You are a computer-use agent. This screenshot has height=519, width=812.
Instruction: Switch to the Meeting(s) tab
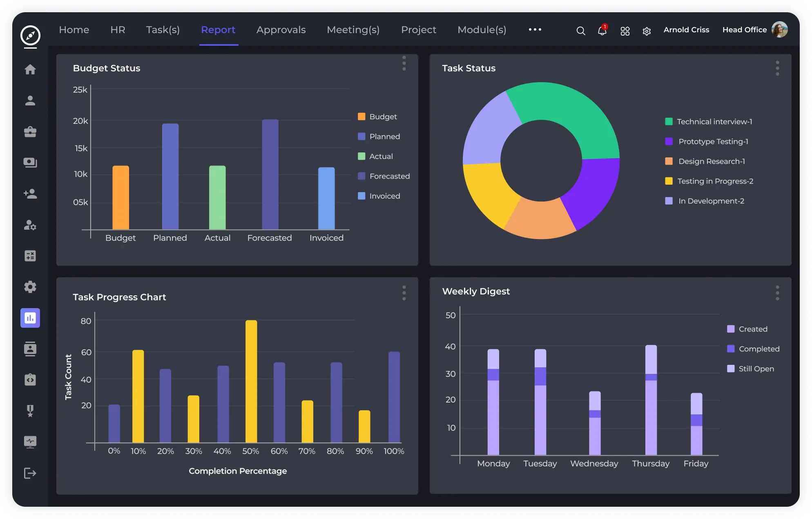coord(353,30)
